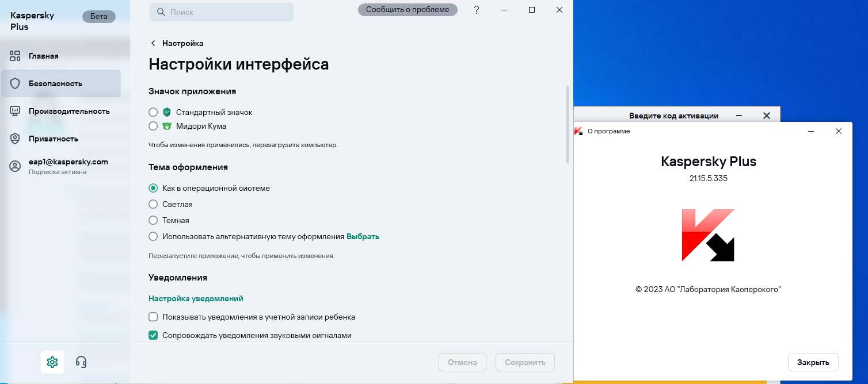
Task: Click the Выбрать link for the alternative theme
Action: pos(363,236)
